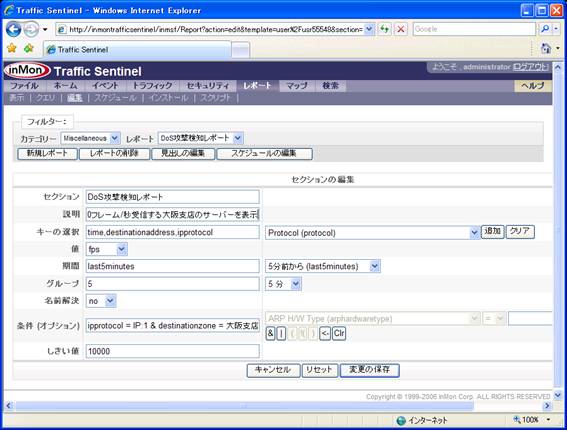This screenshot has width=567, height=430.
Task: Select the スクリプト submenu item
Action: (x=215, y=98)
